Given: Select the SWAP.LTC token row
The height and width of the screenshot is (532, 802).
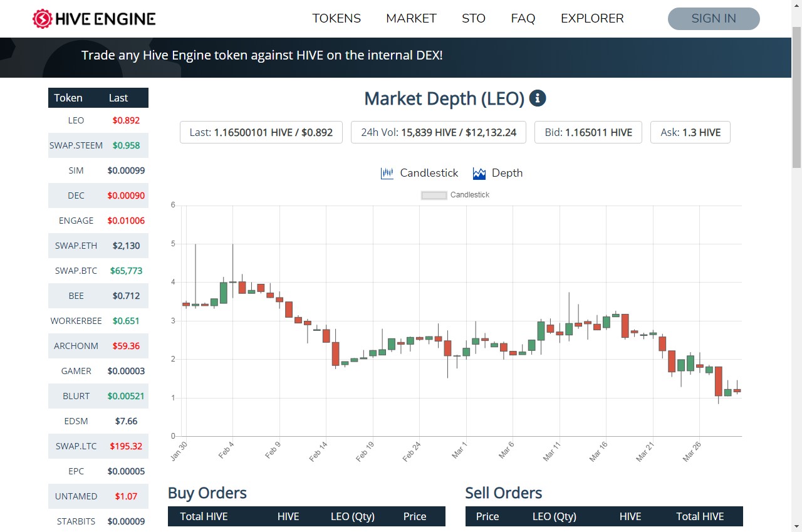Looking at the screenshot, I should coord(98,446).
